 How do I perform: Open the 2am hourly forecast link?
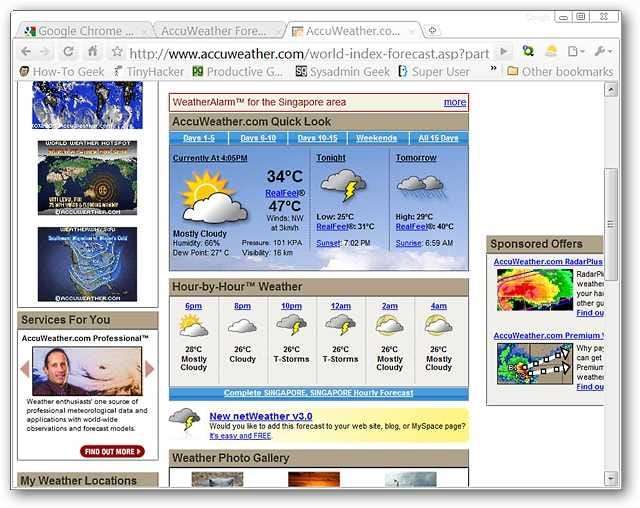click(389, 306)
